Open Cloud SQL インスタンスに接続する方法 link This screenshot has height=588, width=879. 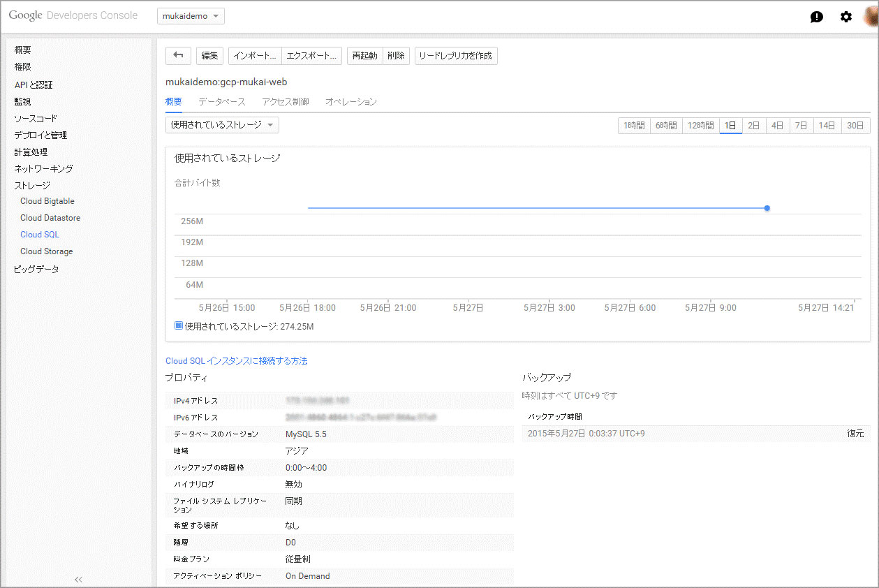click(236, 361)
